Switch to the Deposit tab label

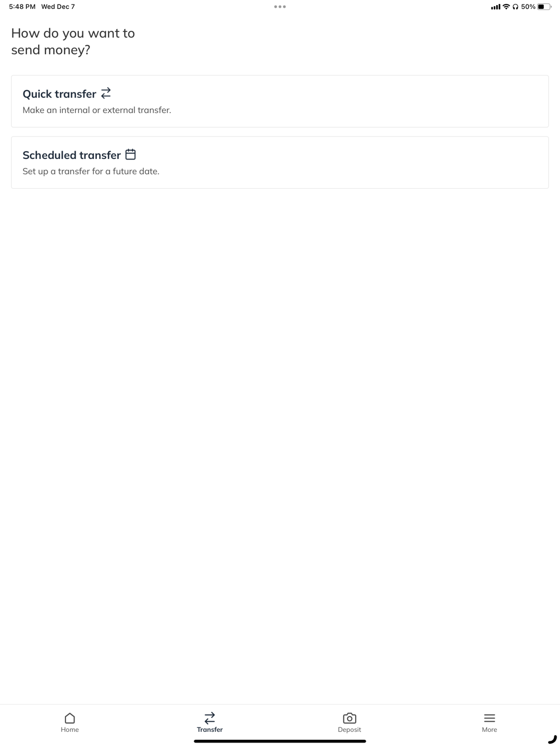349,730
